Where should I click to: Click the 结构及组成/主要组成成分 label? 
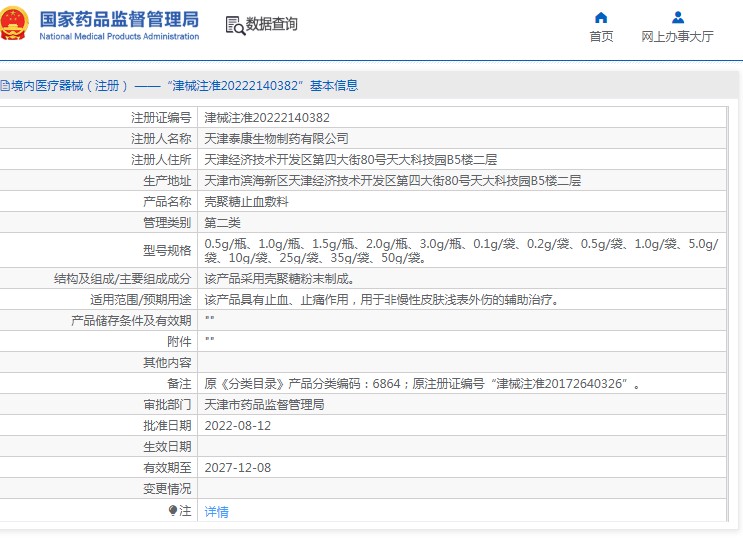122,279
